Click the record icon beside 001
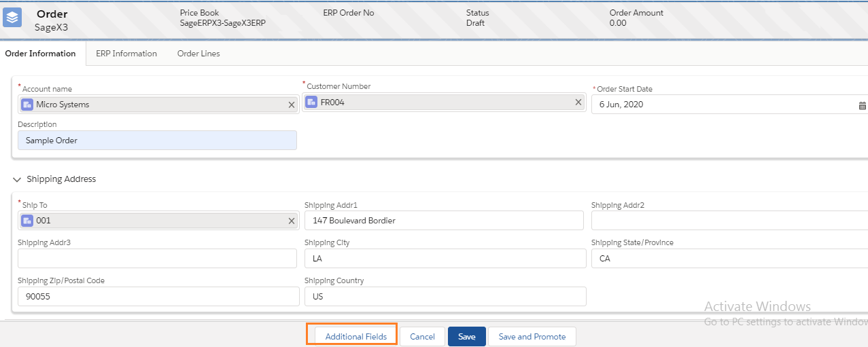This screenshot has height=347, width=868. (27, 221)
